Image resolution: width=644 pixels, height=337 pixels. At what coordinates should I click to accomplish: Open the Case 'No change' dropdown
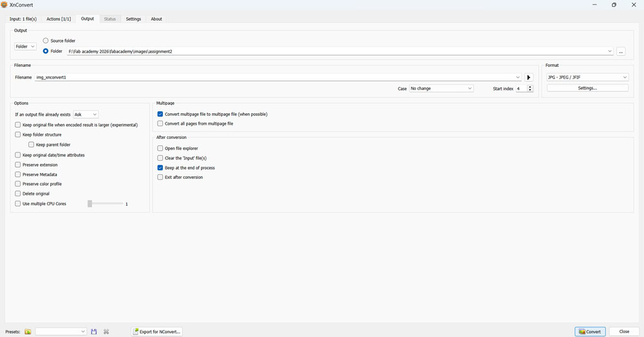441,88
